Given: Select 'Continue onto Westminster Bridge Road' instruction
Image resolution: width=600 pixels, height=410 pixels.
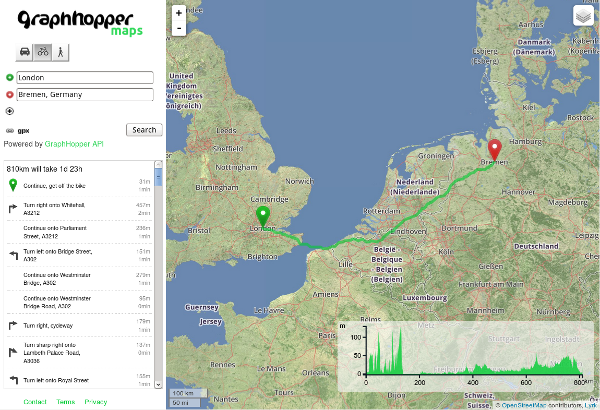Looking at the screenshot, I should pos(78,302).
